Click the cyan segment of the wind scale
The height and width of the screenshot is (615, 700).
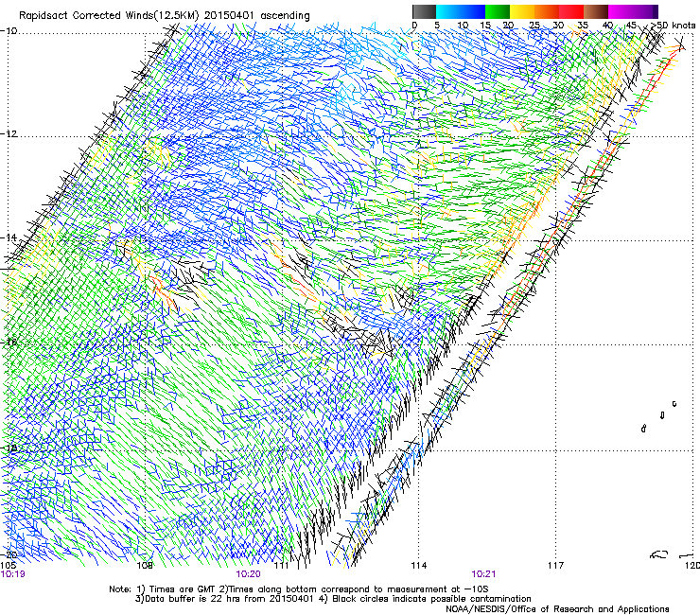pyautogui.click(x=448, y=11)
